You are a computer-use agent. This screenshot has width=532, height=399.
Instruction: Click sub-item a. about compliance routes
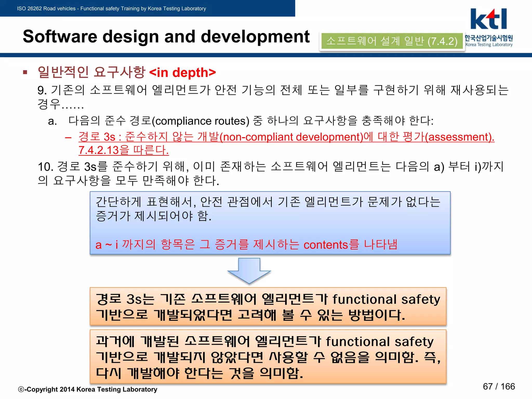point(241,121)
